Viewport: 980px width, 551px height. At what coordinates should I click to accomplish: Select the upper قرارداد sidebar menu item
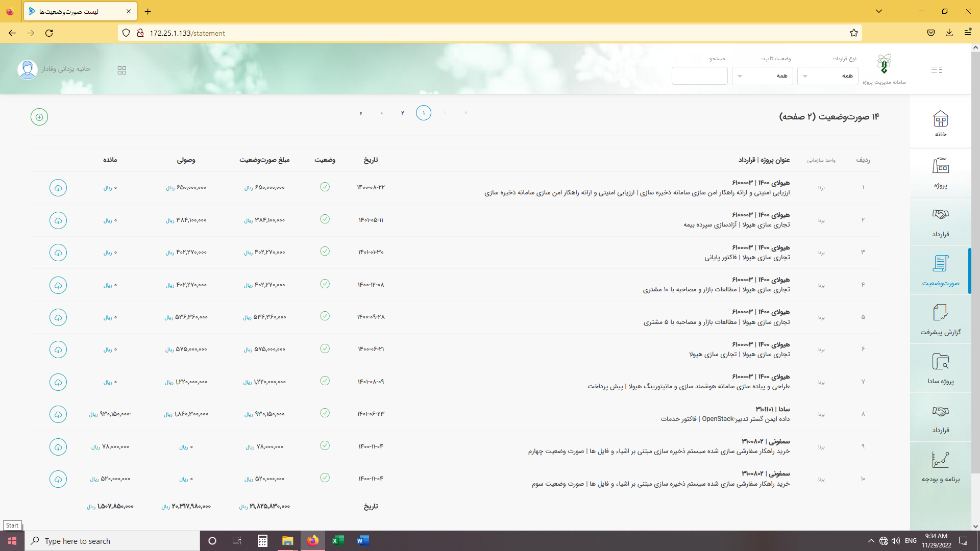940,222
